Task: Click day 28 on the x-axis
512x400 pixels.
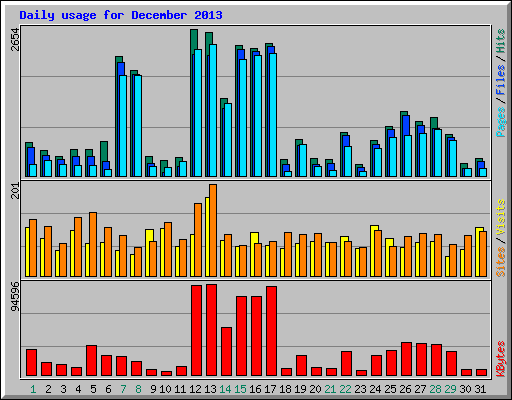Action: pyautogui.click(x=435, y=389)
